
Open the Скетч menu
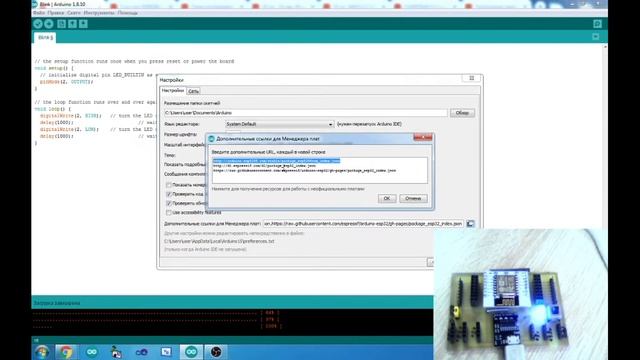73,13
